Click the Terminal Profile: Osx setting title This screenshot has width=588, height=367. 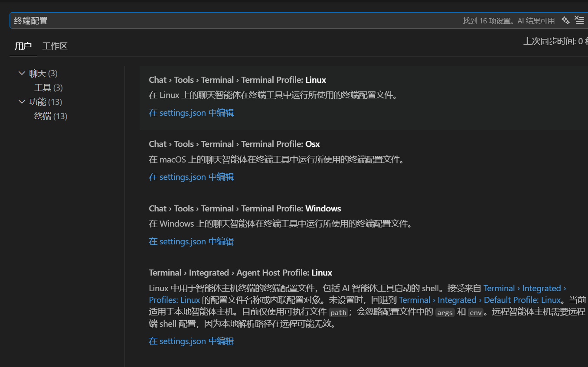pyautogui.click(x=234, y=144)
